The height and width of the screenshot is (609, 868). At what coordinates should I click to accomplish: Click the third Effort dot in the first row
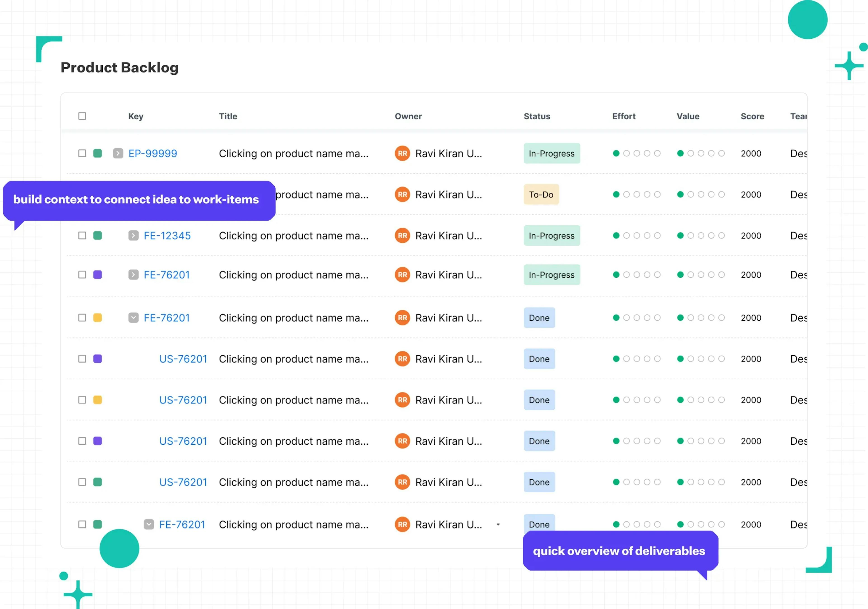tap(637, 153)
